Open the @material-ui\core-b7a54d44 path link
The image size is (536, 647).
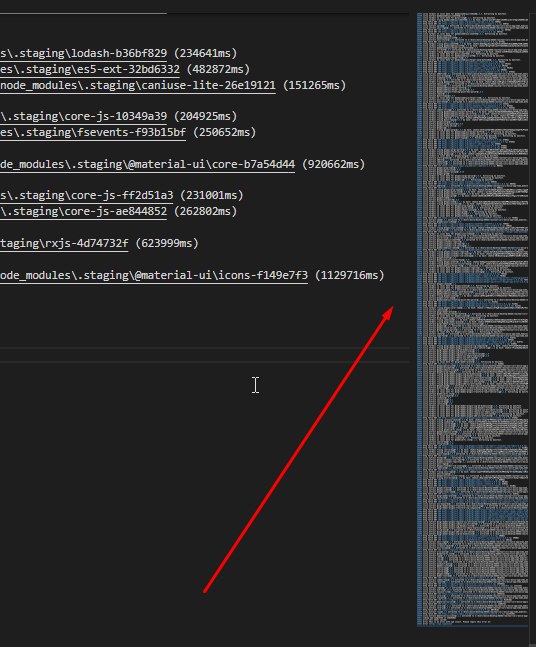click(x=147, y=165)
